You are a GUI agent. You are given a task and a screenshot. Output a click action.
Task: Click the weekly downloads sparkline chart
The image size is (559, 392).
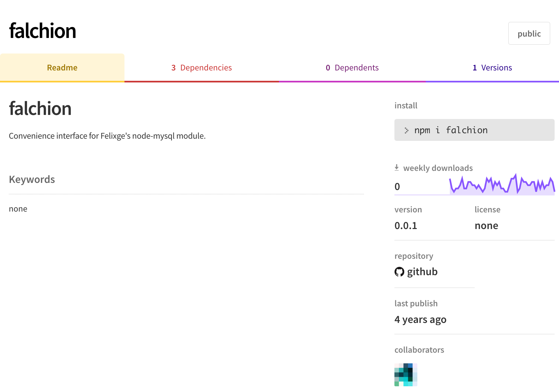point(502,186)
